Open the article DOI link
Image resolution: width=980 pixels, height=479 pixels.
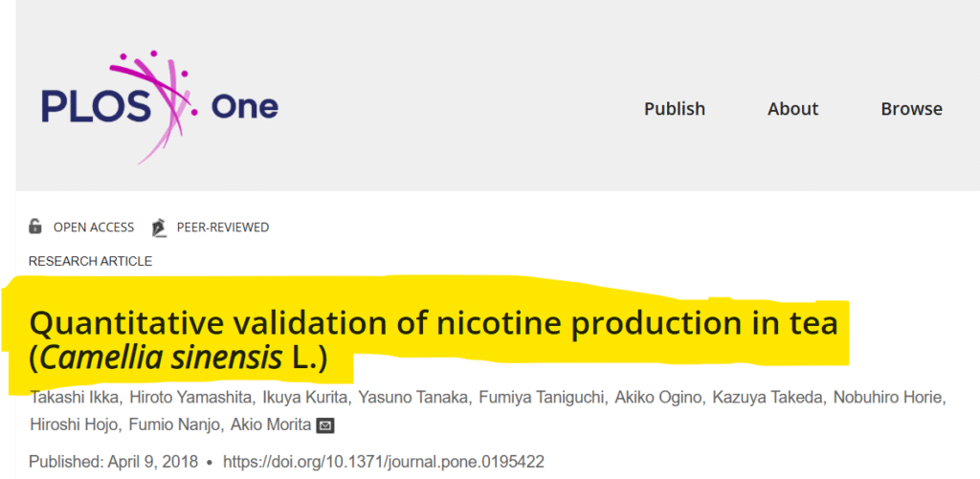pos(383,462)
